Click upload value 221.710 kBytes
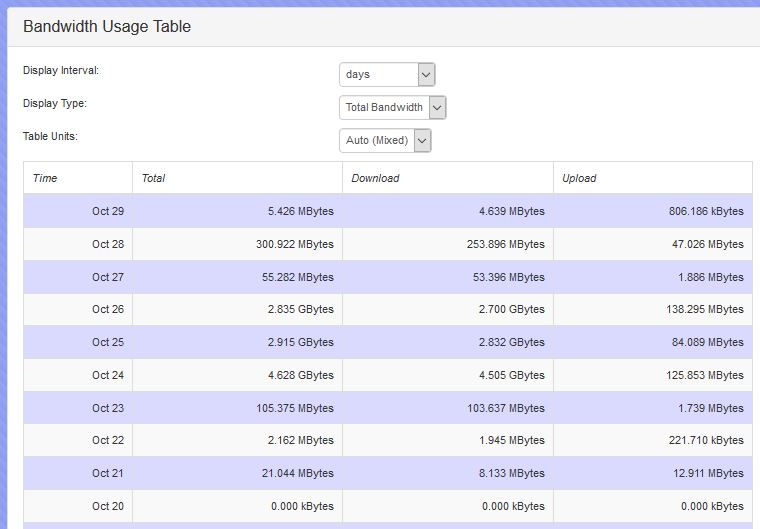This screenshot has width=760, height=529. pos(706,440)
